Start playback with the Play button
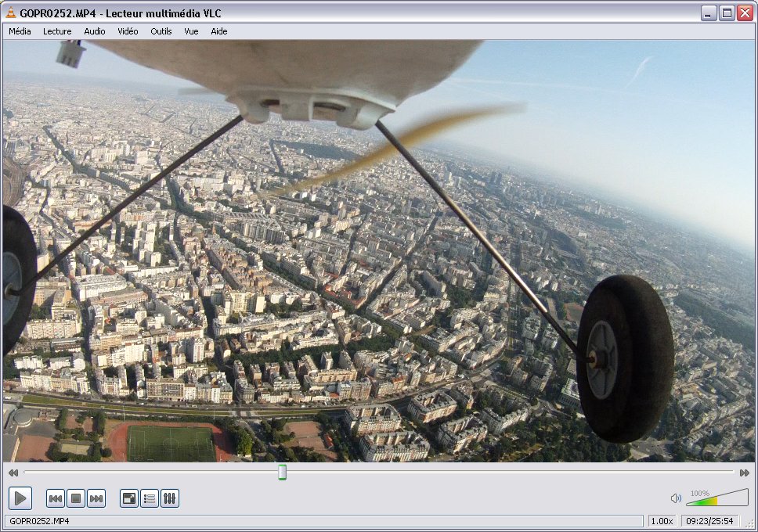This screenshot has width=758, height=532. (20, 498)
